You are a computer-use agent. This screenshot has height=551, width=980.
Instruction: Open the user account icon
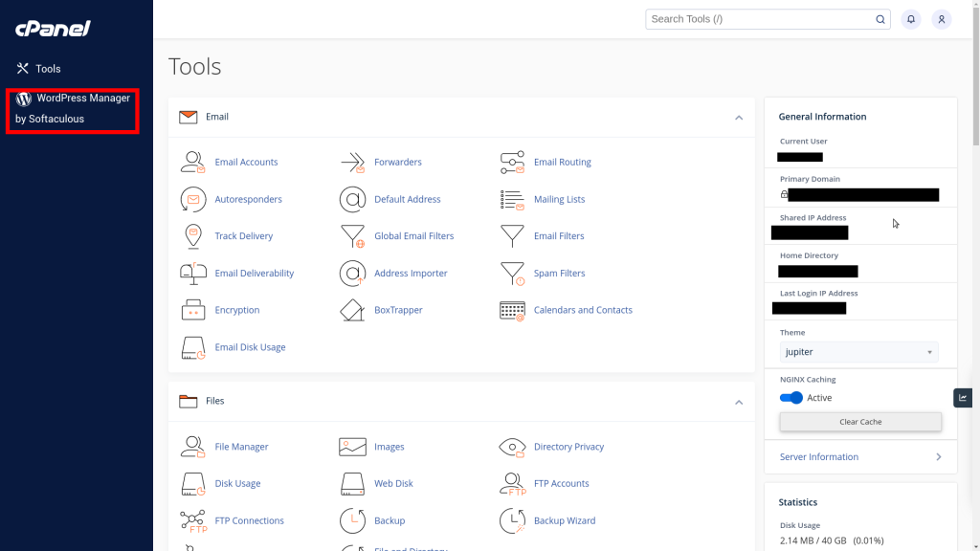click(x=942, y=19)
